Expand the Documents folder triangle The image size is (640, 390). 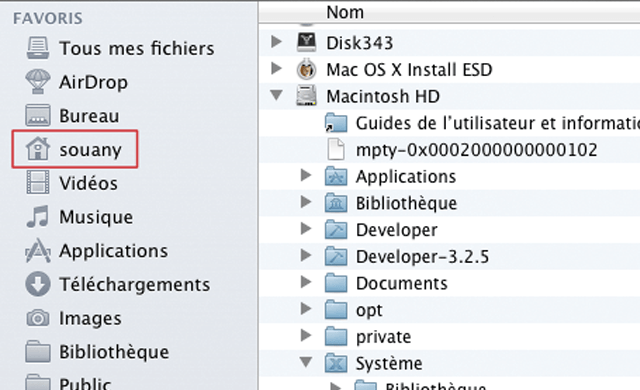[306, 282]
